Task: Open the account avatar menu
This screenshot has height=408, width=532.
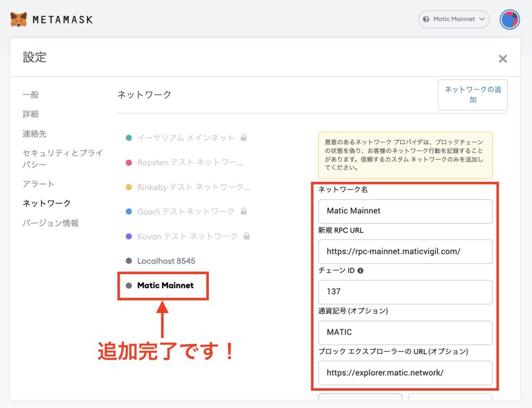Action: pos(510,19)
